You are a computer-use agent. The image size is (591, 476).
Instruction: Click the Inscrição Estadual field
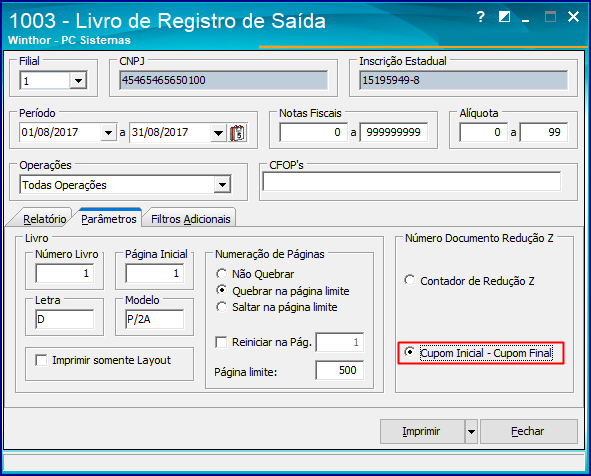464,80
